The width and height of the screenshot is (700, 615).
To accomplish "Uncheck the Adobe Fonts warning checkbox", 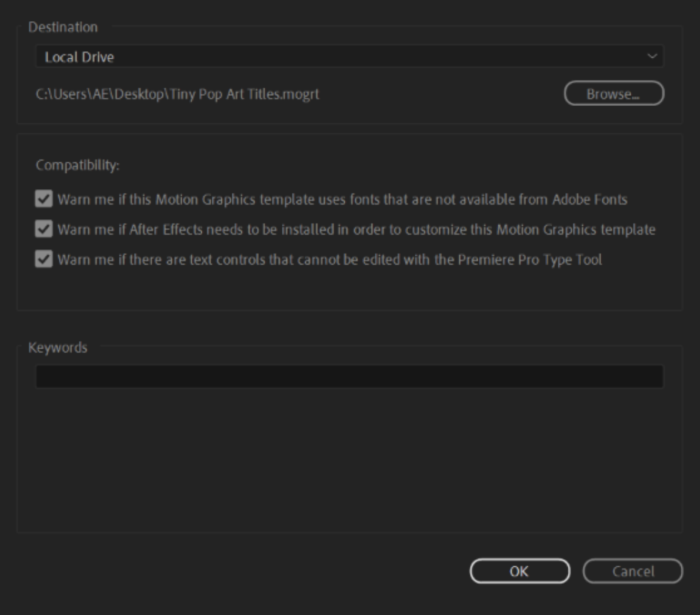I will [44, 199].
